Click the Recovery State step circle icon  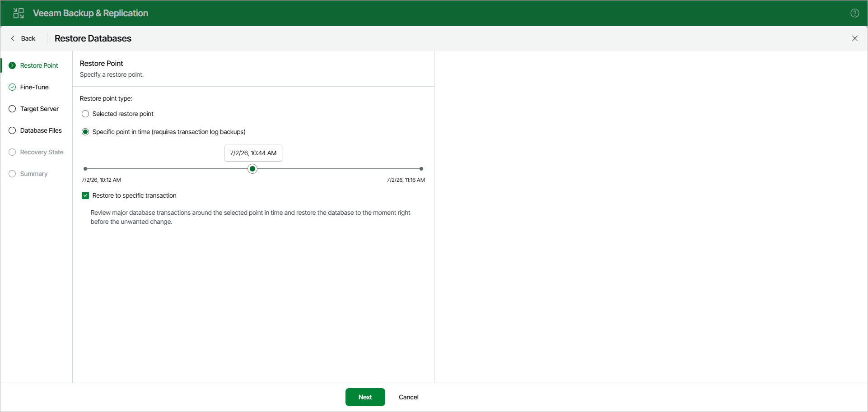pos(12,152)
